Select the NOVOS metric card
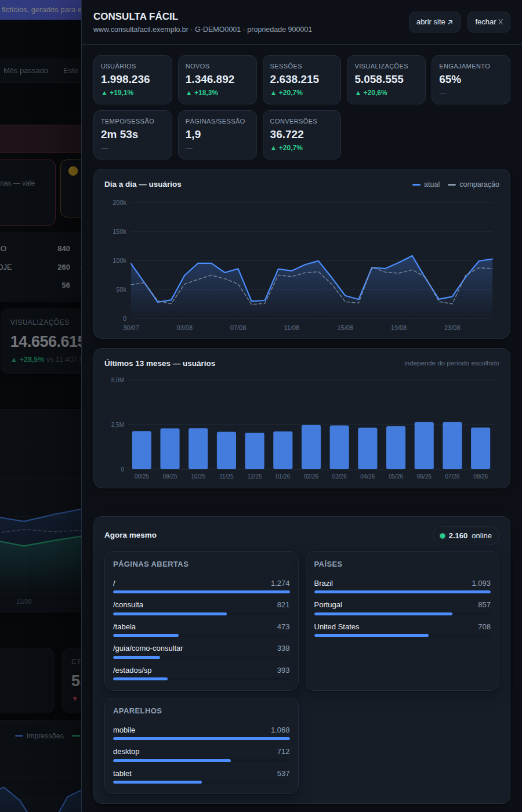This screenshot has width=522, height=812. pyautogui.click(x=217, y=79)
